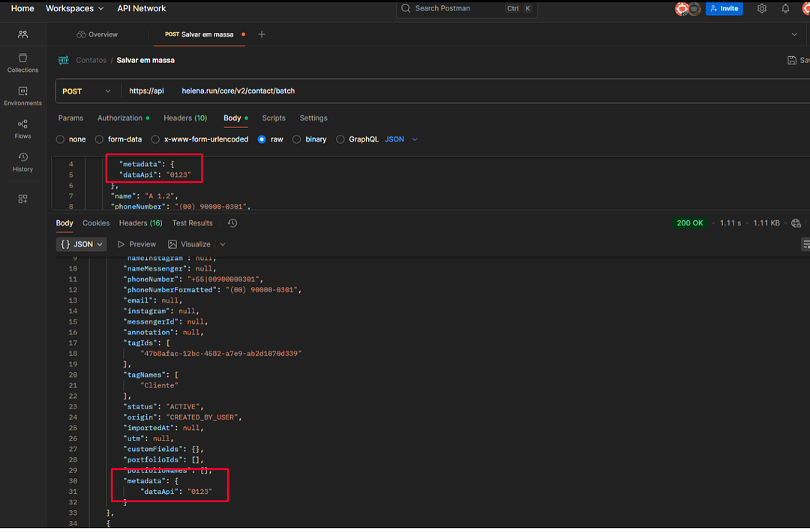The image size is (810, 532).
Task: Click the response history clock icon
Action: pos(232,223)
